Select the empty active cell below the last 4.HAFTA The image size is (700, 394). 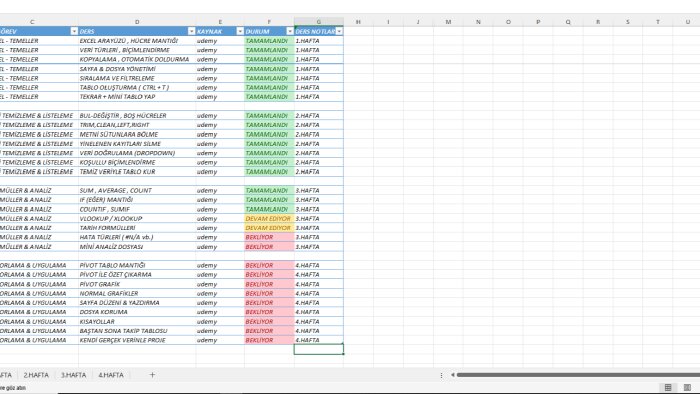click(x=319, y=349)
